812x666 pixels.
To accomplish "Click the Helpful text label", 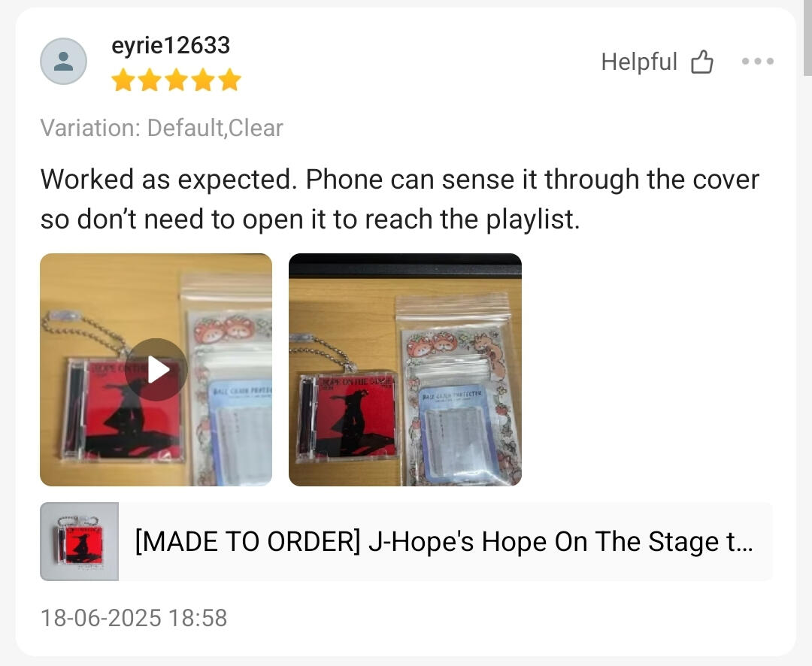I will 639,62.
